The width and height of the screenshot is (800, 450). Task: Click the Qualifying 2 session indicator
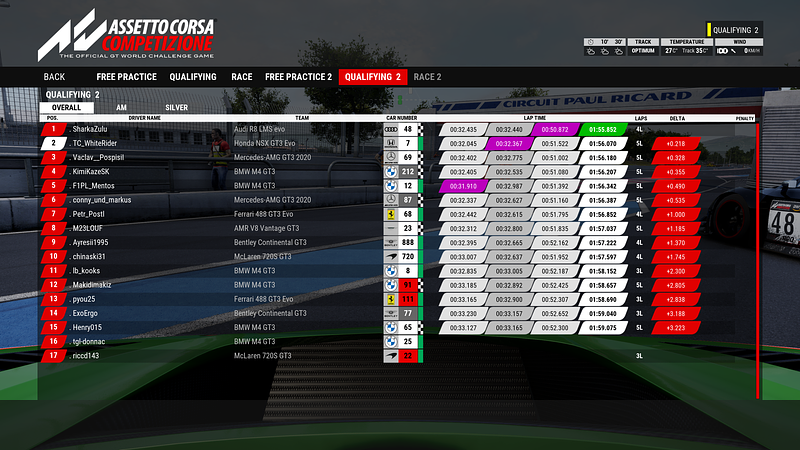click(735, 30)
